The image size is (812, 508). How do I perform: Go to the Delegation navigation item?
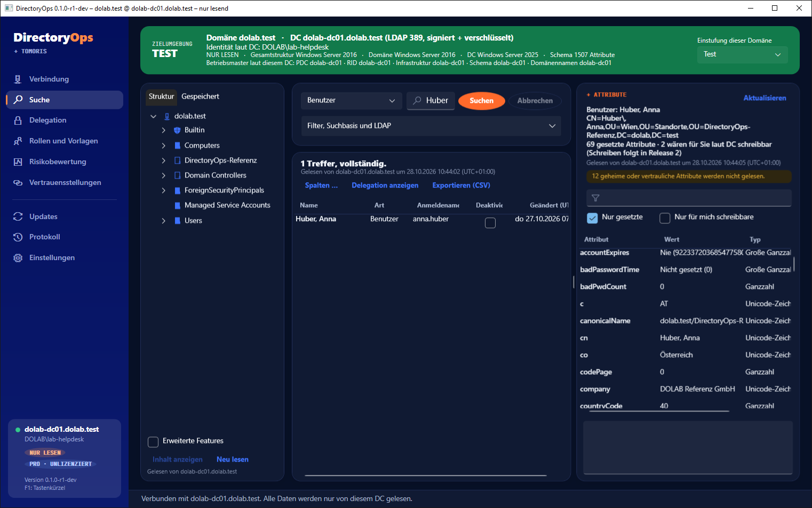65,120
